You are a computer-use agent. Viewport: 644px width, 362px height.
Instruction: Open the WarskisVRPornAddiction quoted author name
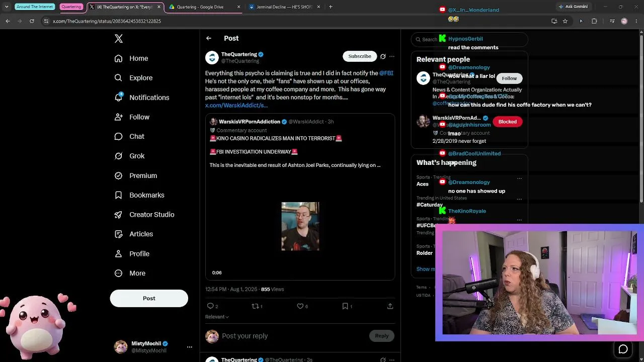(250, 122)
